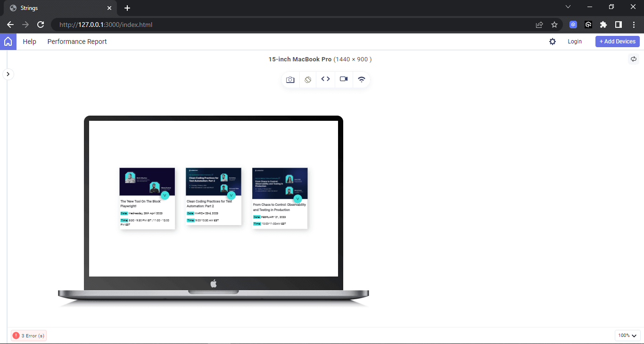Open the 100% zoom dropdown
The height and width of the screenshot is (344, 644).
pos(627,335)
